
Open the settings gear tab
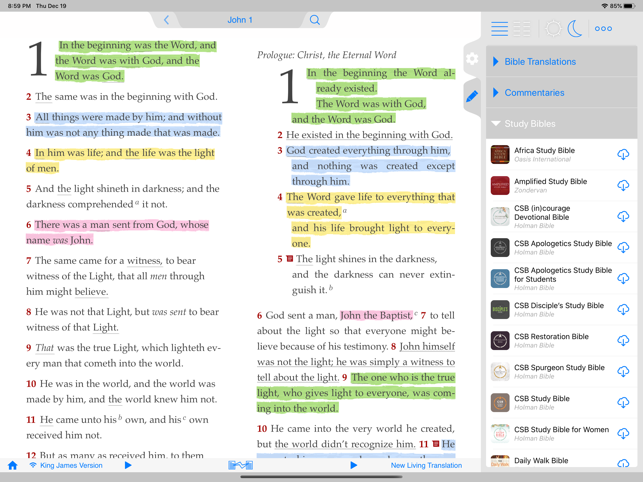472,59
